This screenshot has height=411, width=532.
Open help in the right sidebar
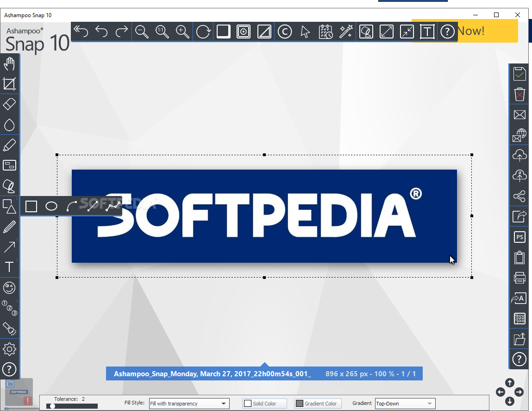pos(519,359)
